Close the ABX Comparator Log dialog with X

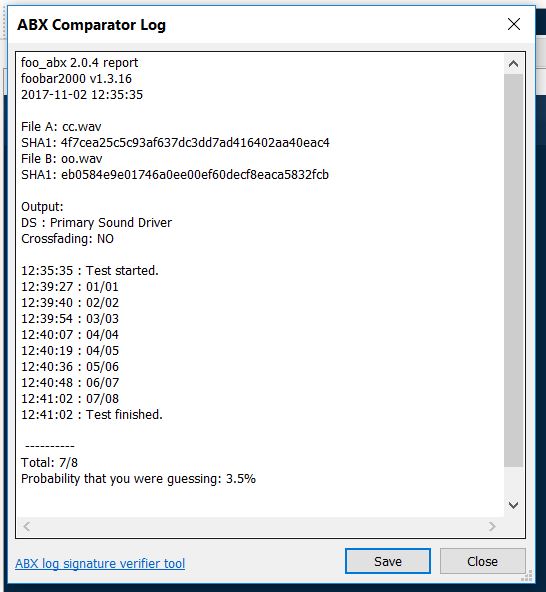coord(514,24)
